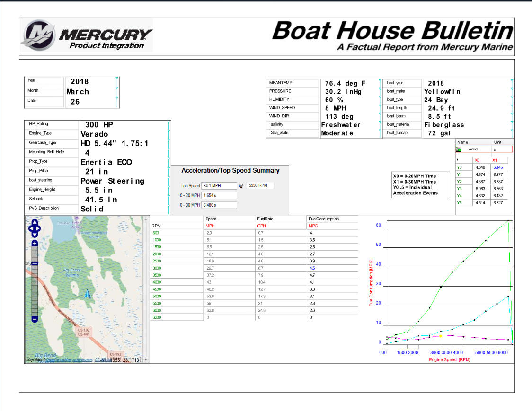The image size is (532, 411).
Task: Click the airport plane icon on the map
Action: [x=77, y=218]
